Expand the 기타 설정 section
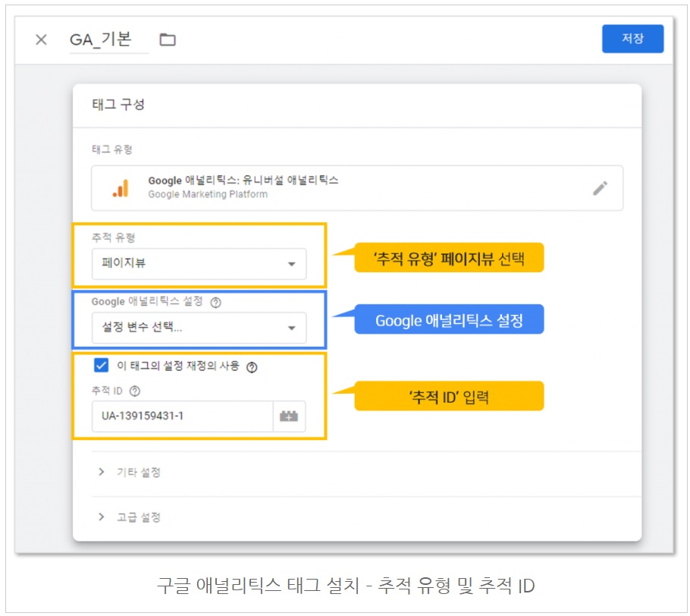This screenshot has height=616, width=690. coord(130,472)
